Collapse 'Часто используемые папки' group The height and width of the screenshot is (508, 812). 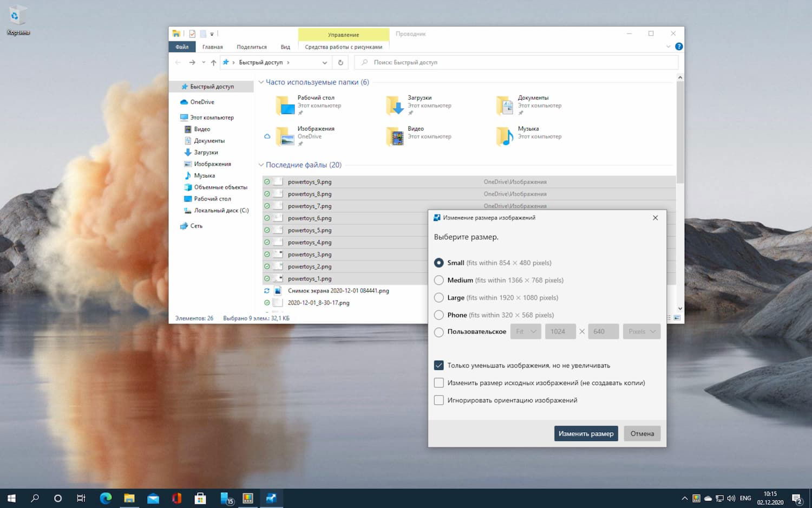point(261,82)
